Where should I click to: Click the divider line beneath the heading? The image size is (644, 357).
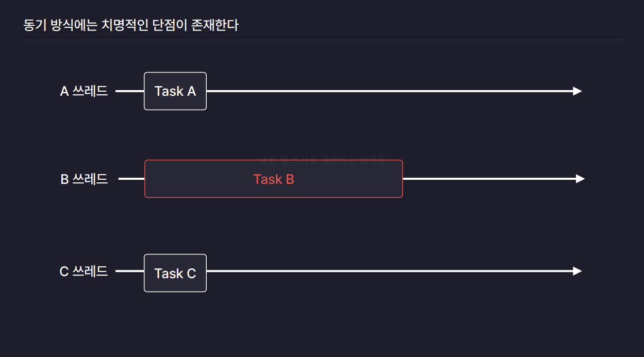[322, 40]
